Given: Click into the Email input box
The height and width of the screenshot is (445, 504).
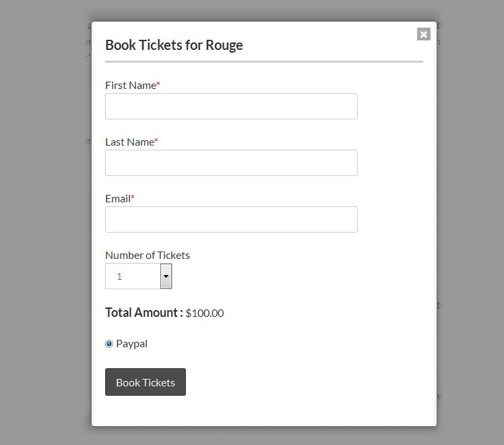Looking at the screenshot, I should click(x=231, y=219).
